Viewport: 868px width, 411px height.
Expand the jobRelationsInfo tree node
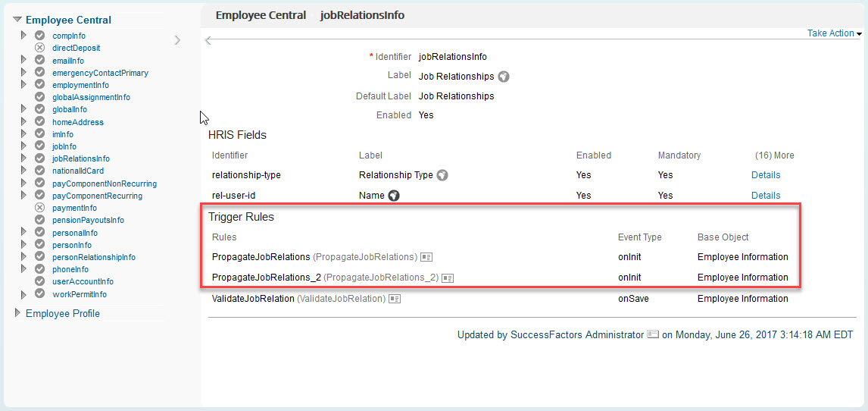coord(23,158)
